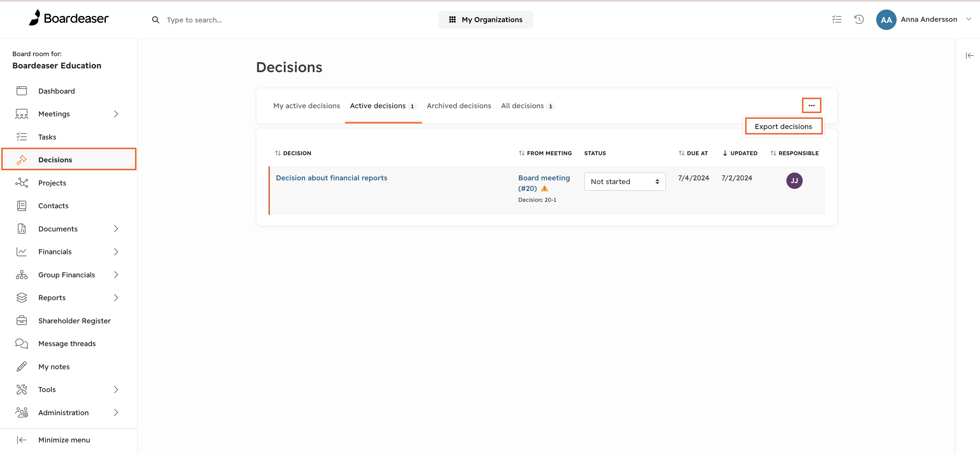Focus the Type to search field
980x454 pixels.
194,20
